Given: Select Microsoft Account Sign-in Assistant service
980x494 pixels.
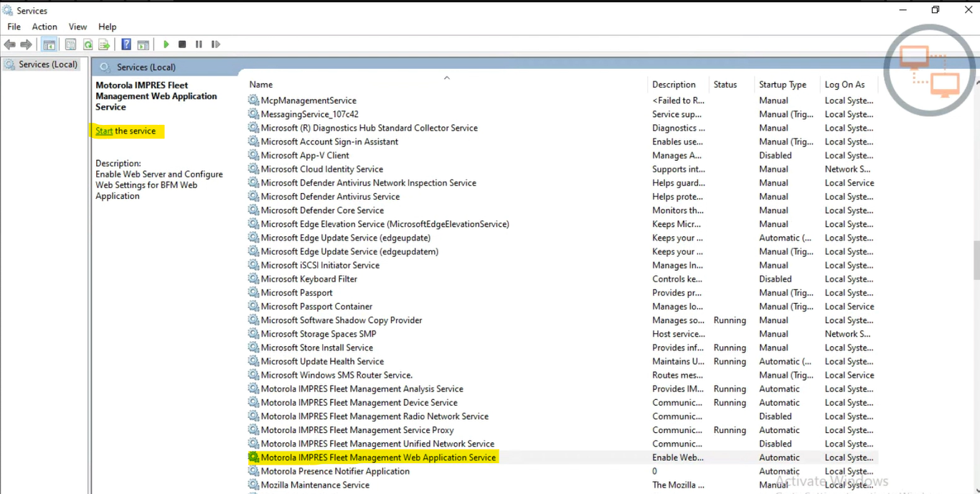Looking at the screenshot, I should [329, 141].
